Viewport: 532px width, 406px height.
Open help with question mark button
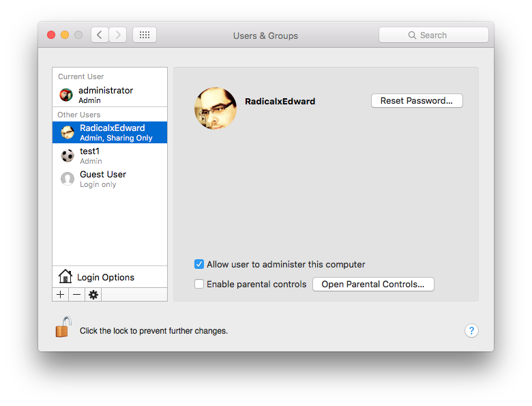tap(471, 330)
